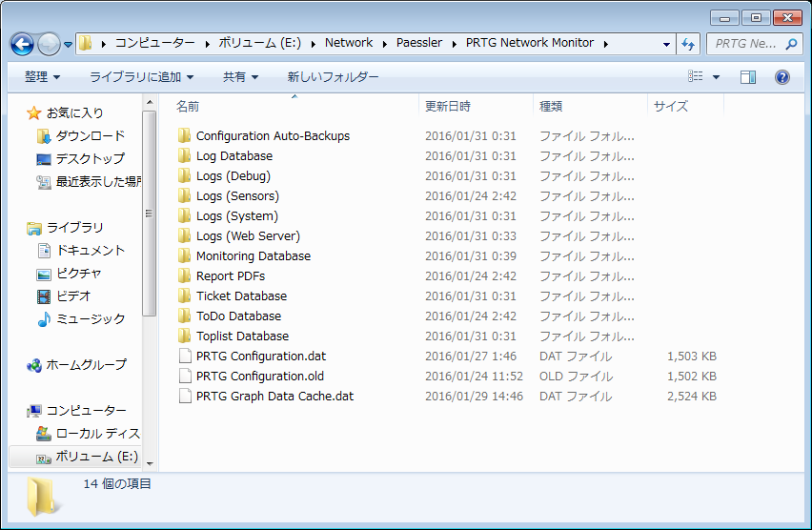The height and width of the screenshot is (530, 812).
Task: Expand arrow after Paessler in breadcrumb
Action: [455, 44]
